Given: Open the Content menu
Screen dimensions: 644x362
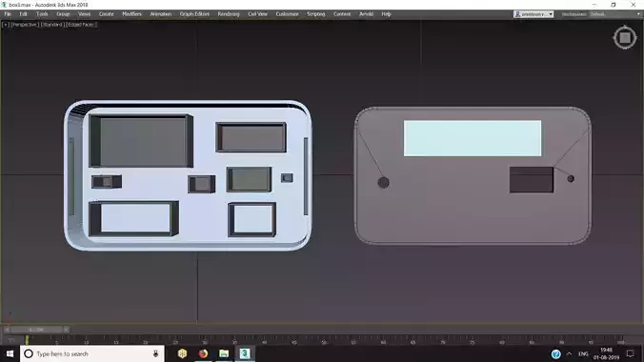Looking at the screenshot, I should coord(342,14).
